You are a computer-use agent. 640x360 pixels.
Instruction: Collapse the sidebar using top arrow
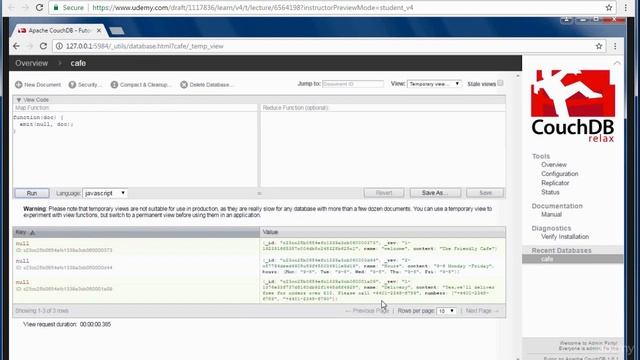[x=617, y=63]
